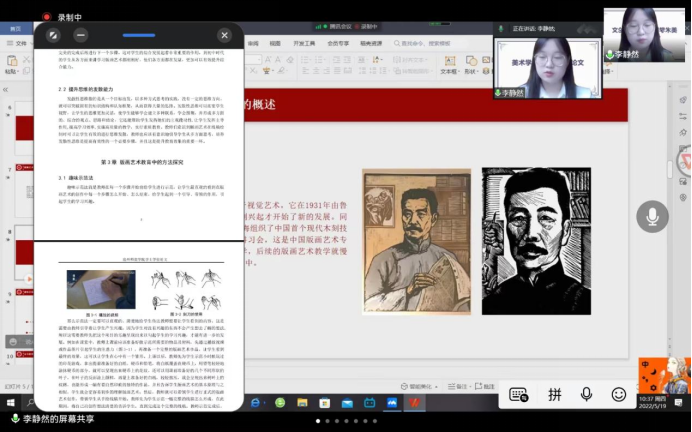Screen dimensions: 692x432
Task: Click the play icon under slide 8
Action: tap(29, 279)
